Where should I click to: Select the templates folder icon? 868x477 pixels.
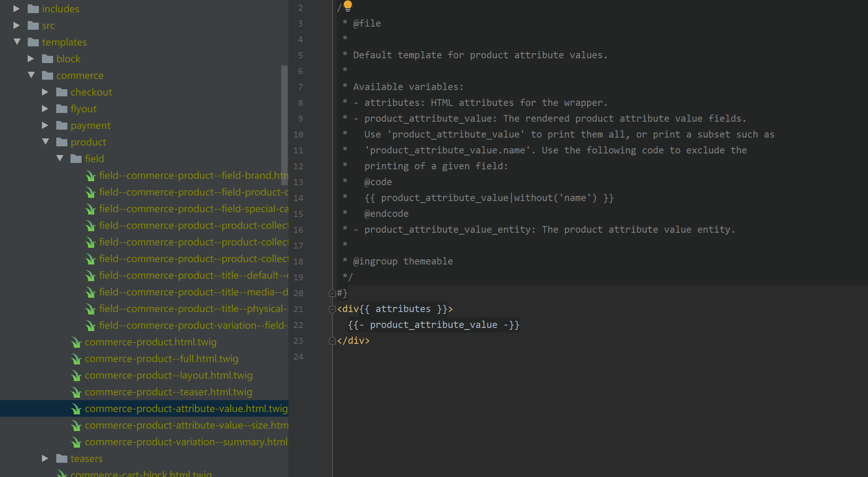click(x=33, y=42)
